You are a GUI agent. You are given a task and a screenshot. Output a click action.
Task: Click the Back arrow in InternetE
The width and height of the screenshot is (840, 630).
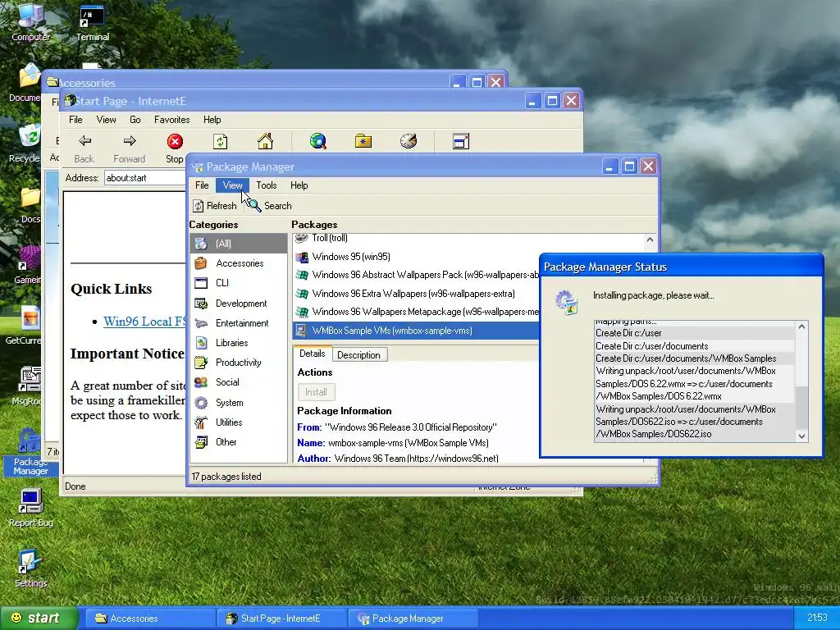coord(84,148)
